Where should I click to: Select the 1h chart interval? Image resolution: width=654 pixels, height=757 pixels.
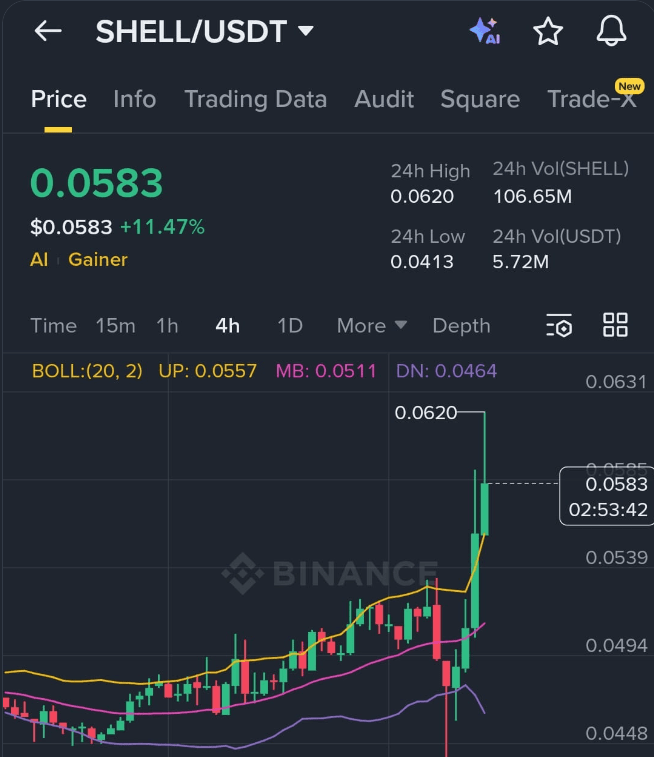[167, 326]
